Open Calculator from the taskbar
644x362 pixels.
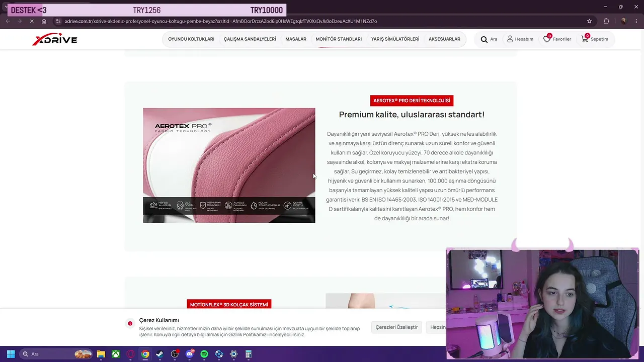[x=249, y=354]
